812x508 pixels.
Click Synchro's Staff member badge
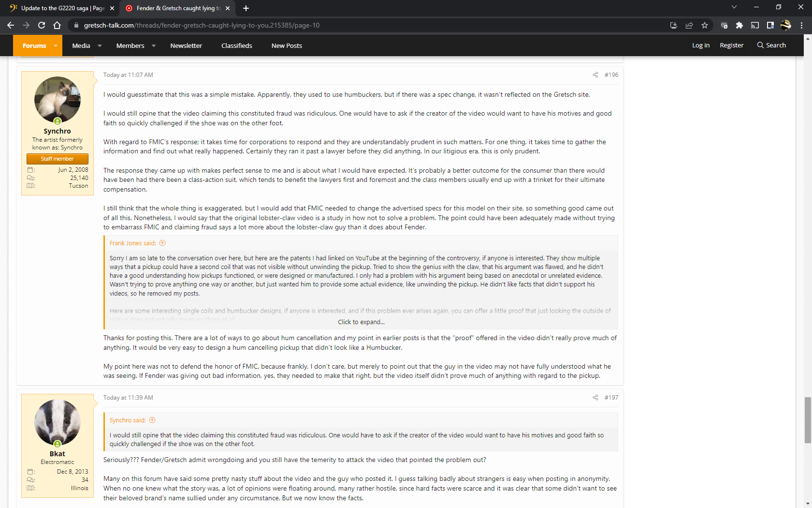tap(58, 159)
